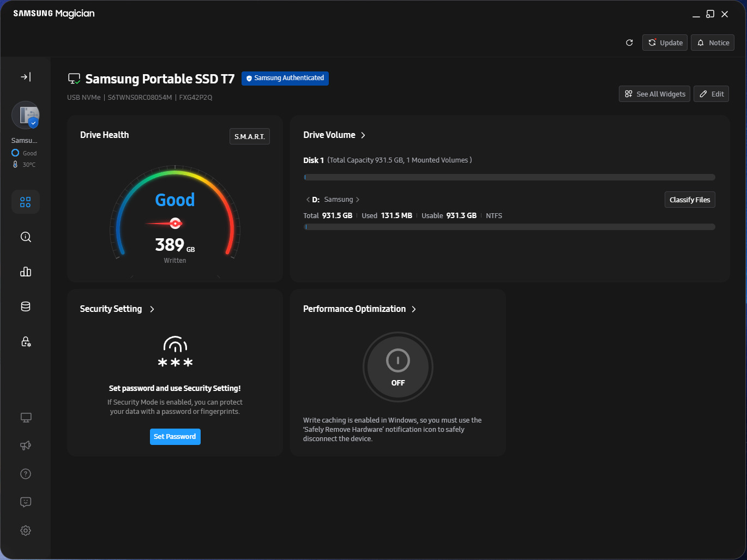Open Data Management cylinder icon
The image size is (747, 560).
pos(26,306)
